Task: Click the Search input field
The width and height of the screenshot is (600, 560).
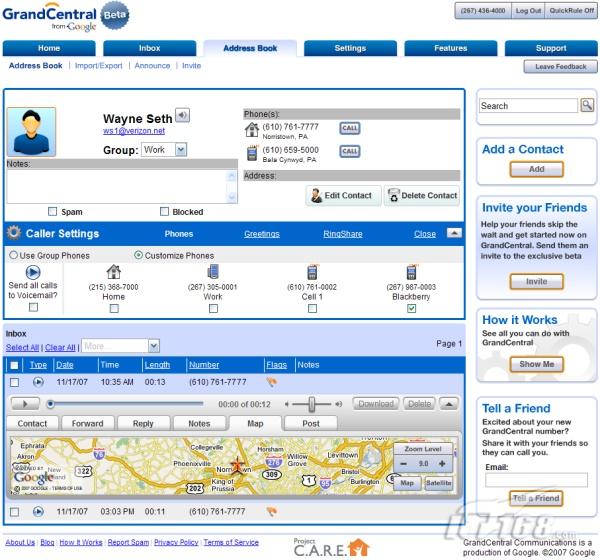Action: 528,106
